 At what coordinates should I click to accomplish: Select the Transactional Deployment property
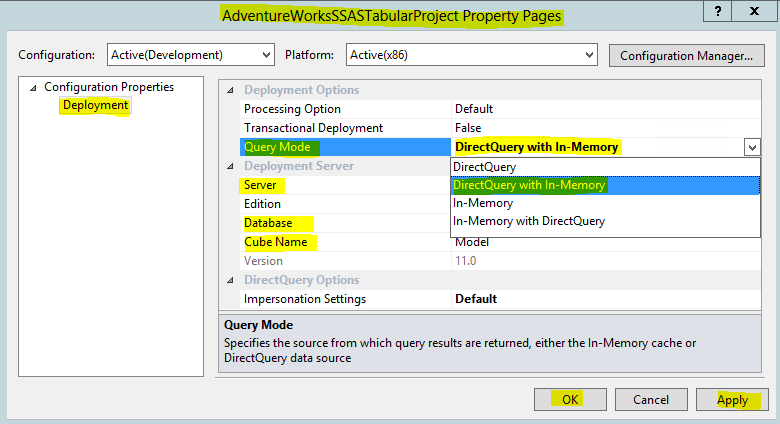(x=313, y=128)
